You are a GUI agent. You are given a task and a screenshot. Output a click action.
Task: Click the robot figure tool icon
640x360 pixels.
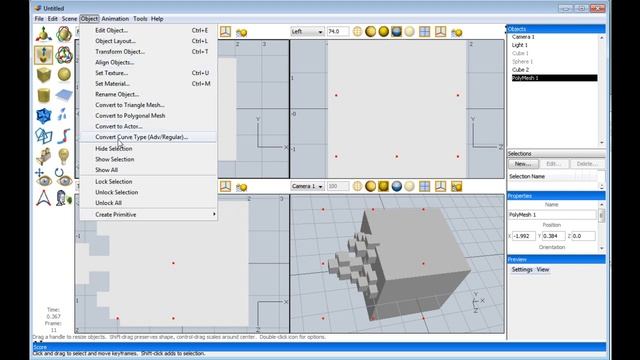[x=64, y=198]
